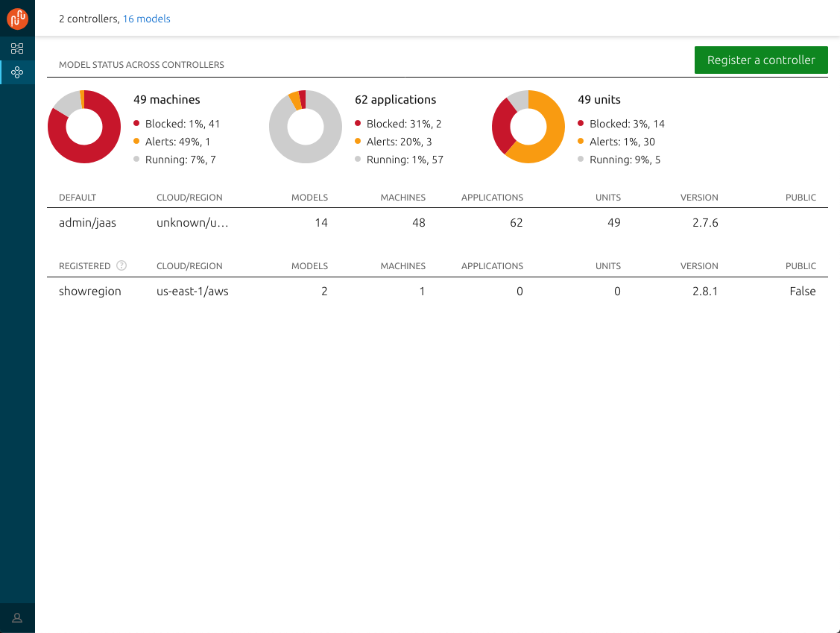Click the 49 machines donut chart
This screenshot has width=840, height=633.
(x=84, y=127)
